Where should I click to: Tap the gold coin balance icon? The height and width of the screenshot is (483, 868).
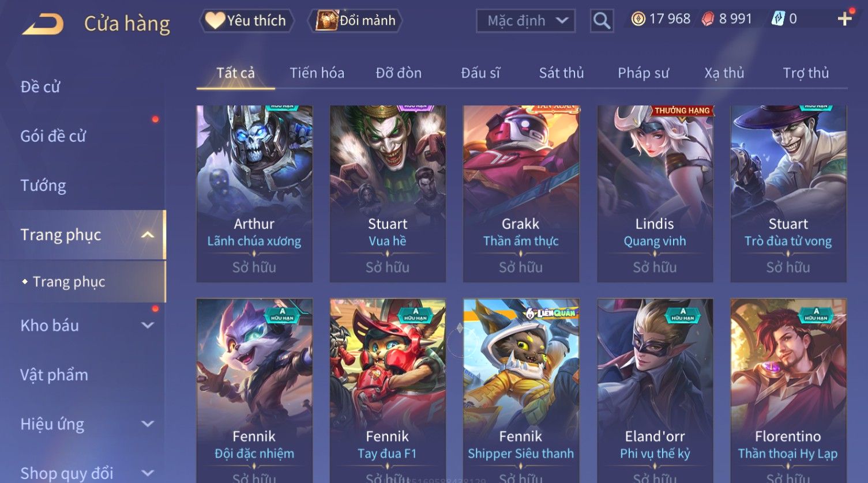coord(638,19)
